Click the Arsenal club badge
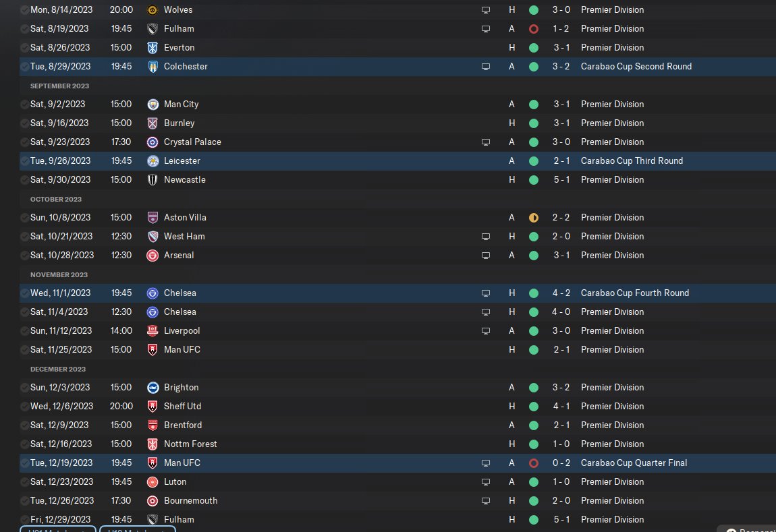This screenshot has height=532, width=776. tap(153, 256)
